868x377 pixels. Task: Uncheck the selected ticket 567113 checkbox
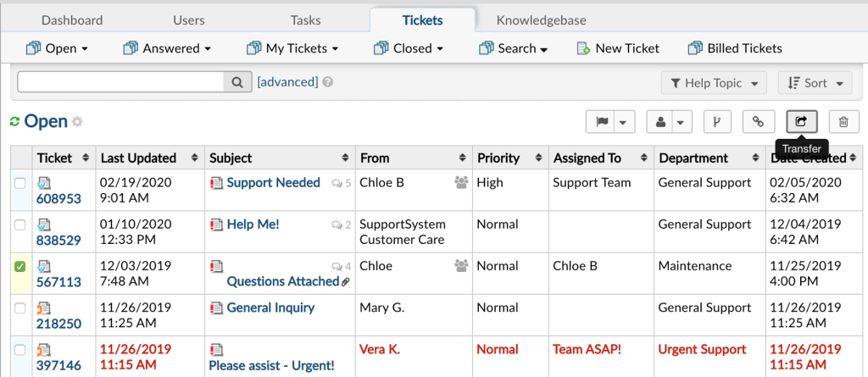pyautogui.click(x=20, y=267)
